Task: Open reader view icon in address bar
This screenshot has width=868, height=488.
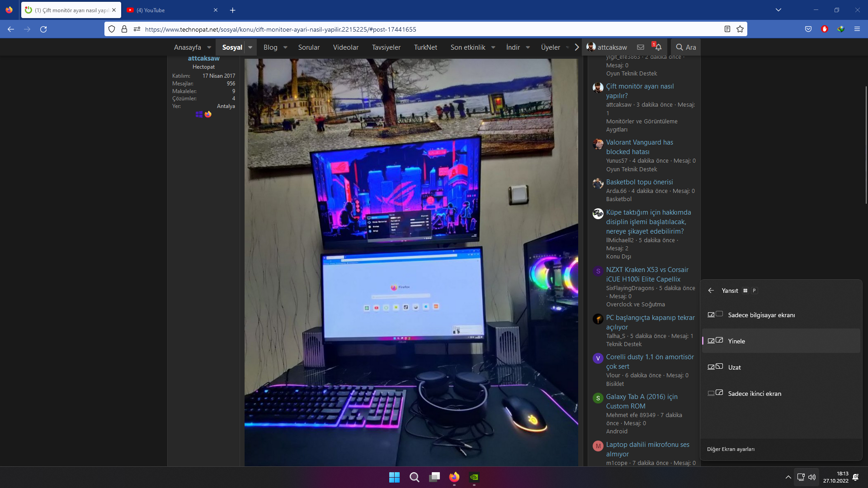Action: (727, 29)
